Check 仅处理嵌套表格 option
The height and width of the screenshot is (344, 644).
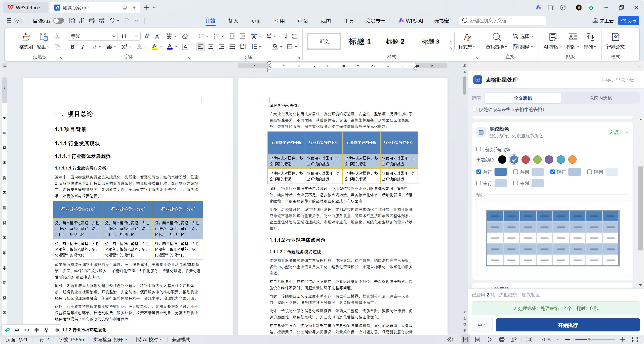474,109
